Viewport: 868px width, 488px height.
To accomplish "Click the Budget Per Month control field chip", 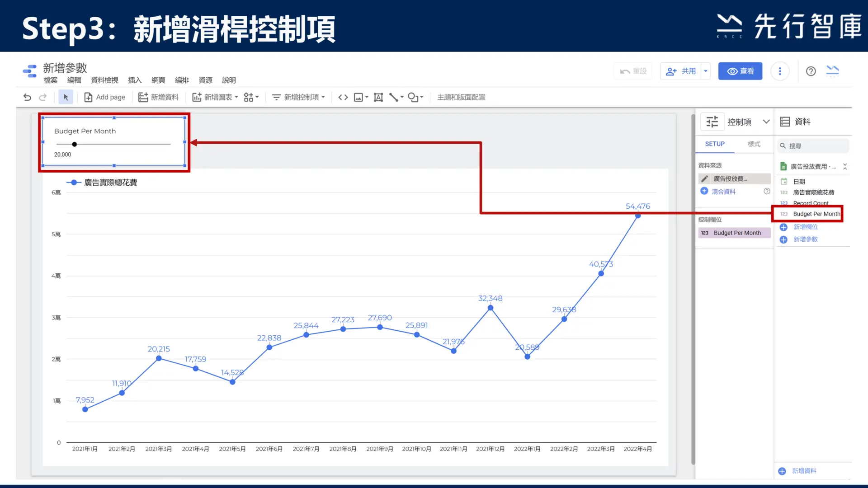I will point(734,233).
